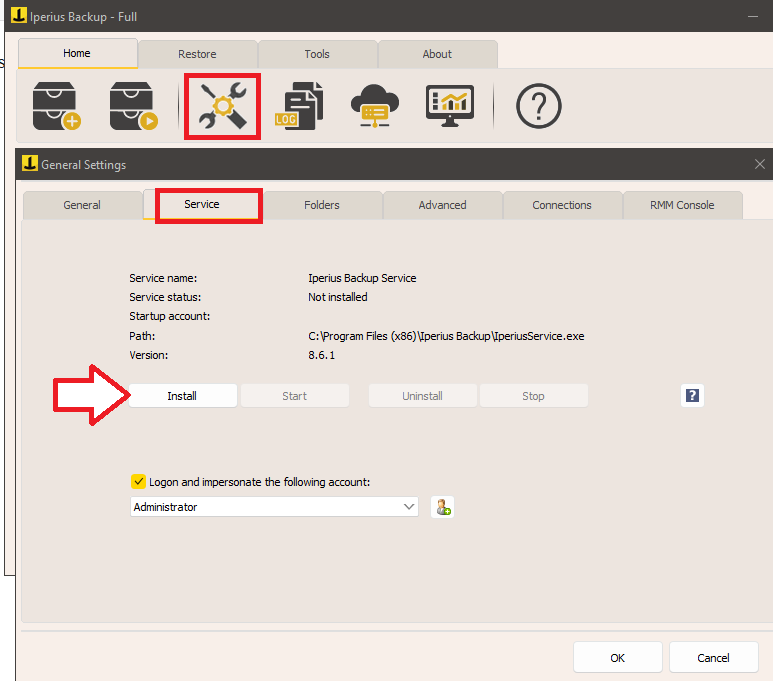Click the 'Startup account:' label
This screenshot has width=773, height=681.
(x=170, y=316)
